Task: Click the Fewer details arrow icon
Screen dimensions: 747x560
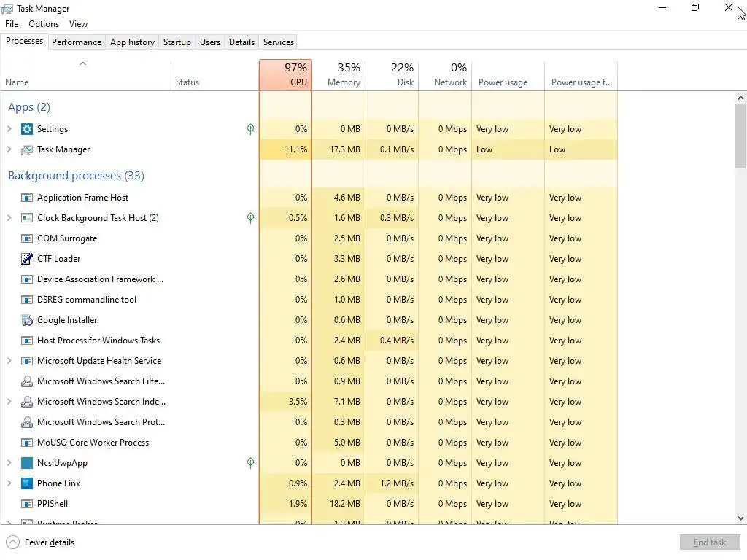Action: [x=13, y=542]
